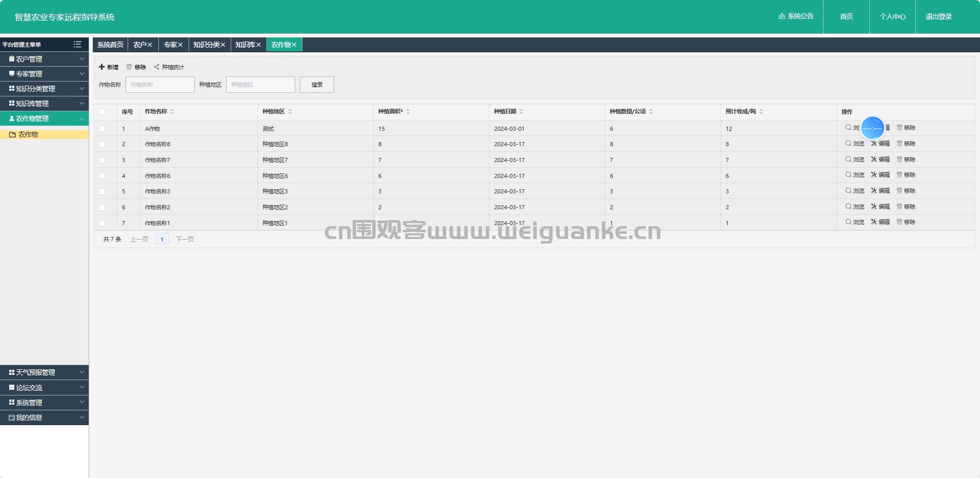The width and height of the screenshot is (980, 478).
Task: Open 种植统计 share icon button
Action: pyautogui.click(x=169, y=67)
